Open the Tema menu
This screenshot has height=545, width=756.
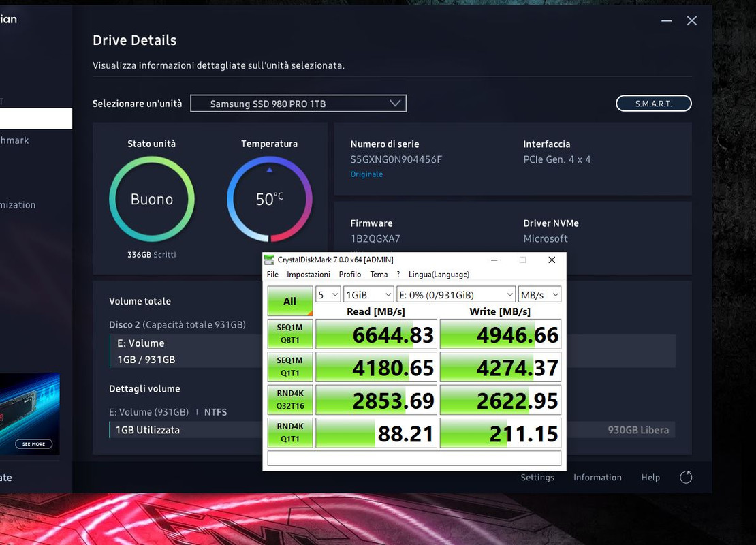[x=379, y=275]
